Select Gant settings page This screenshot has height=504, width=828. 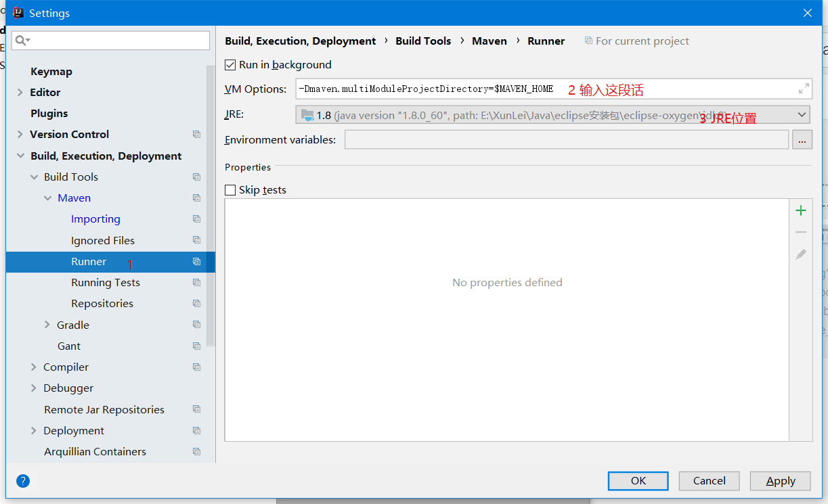coord(69,346)
